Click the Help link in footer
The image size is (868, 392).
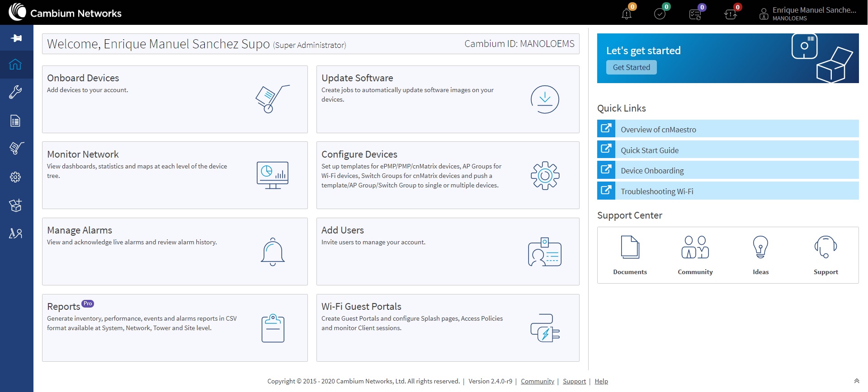601,381
